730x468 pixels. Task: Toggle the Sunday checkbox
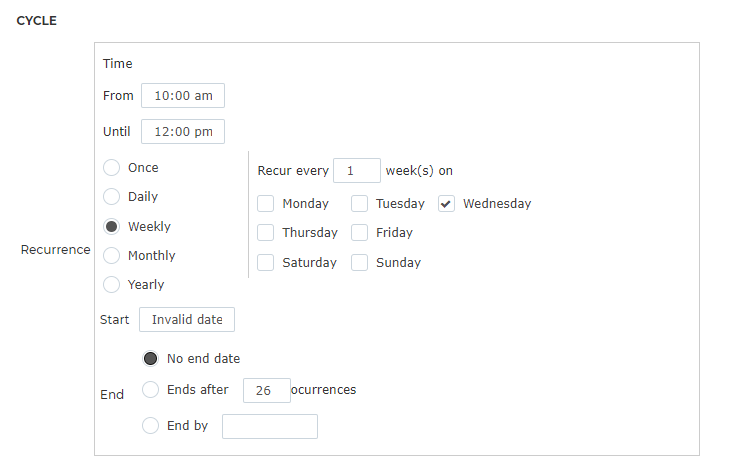(x=359, y=263)
